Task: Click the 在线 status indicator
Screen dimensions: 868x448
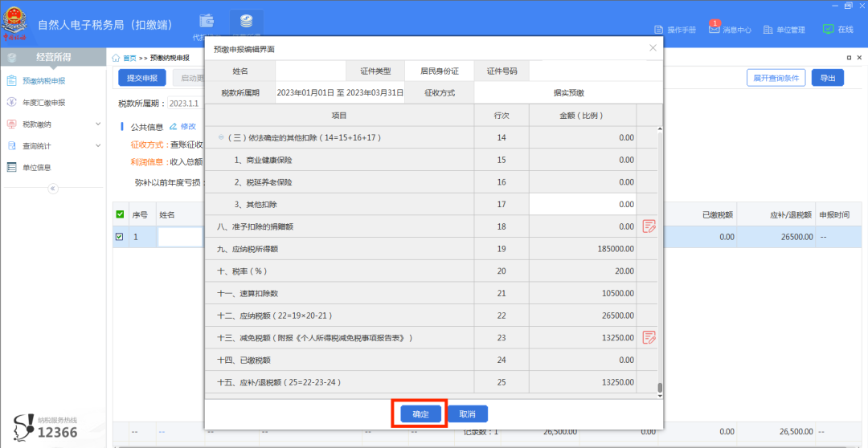Action: tap(837, 30)
